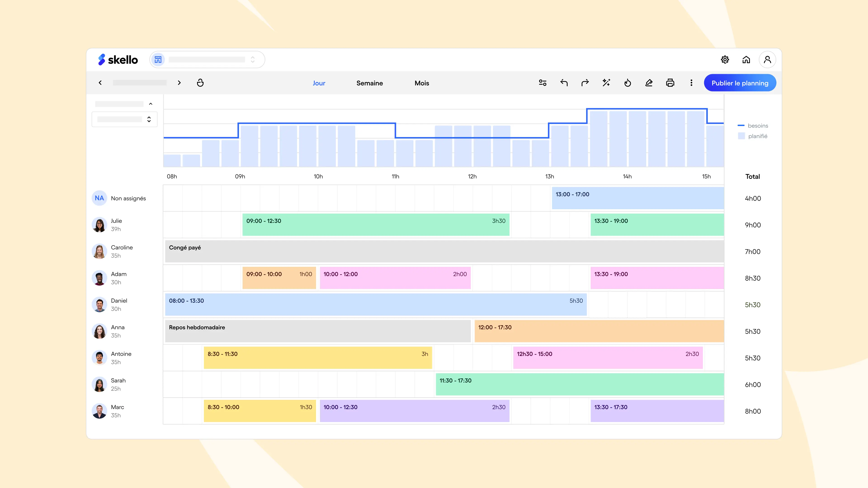Collapse the sidebar section chevron

click(x=151, y=104)
